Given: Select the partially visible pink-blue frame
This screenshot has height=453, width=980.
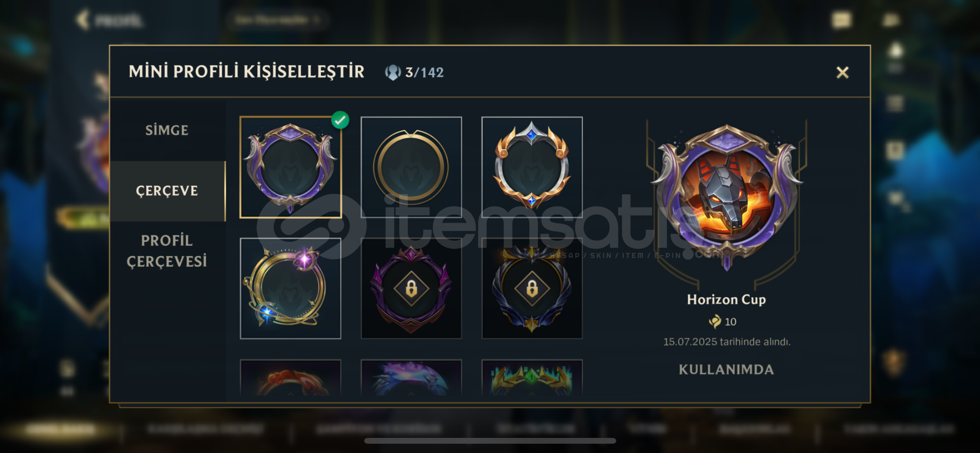Looking at the screenshot, I should click(x=411, y=377).
